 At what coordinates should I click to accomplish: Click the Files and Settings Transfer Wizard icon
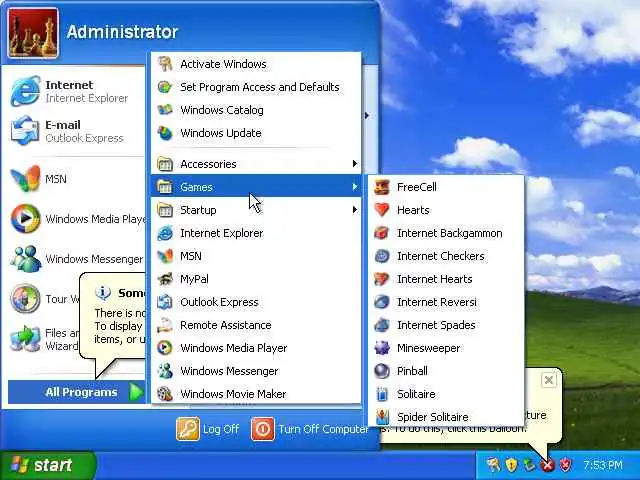25,338
